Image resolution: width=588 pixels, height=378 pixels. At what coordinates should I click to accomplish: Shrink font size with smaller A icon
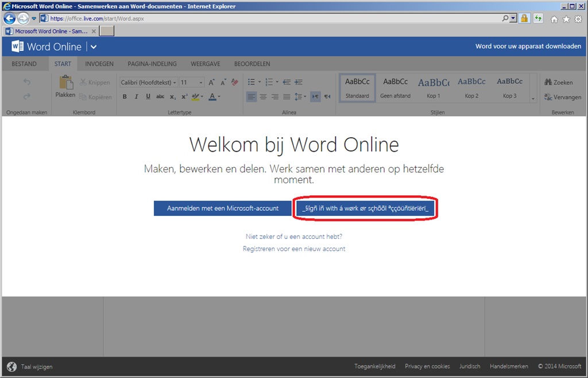223,82
